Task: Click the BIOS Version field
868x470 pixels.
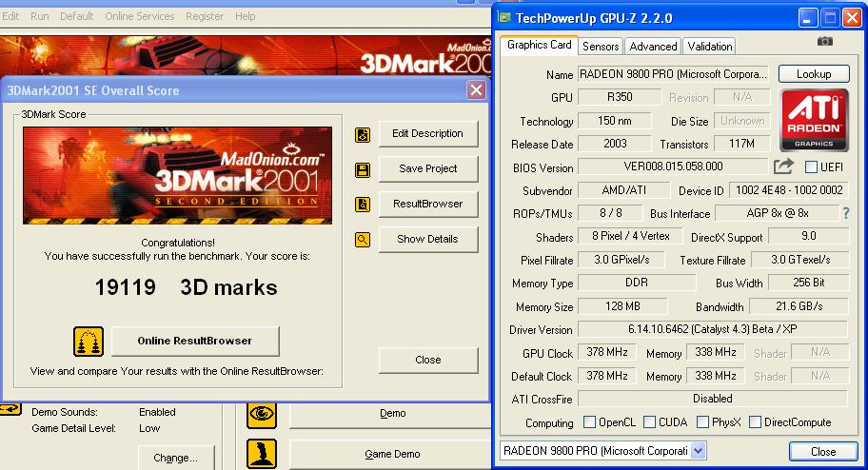Action: click(x=673, y=166)
